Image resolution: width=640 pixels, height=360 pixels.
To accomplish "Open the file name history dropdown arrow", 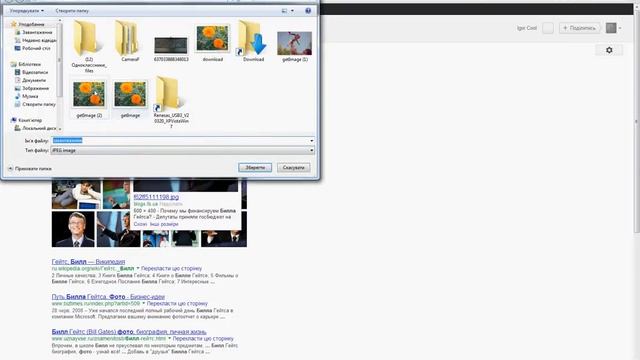I will 311,140.
